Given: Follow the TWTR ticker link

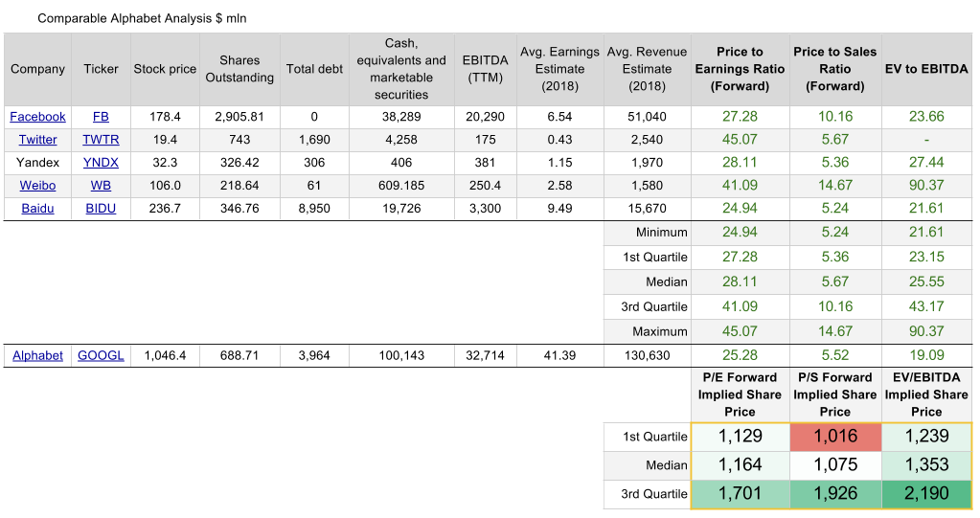Looking at the screenshot, I should (x=101, y=140).
